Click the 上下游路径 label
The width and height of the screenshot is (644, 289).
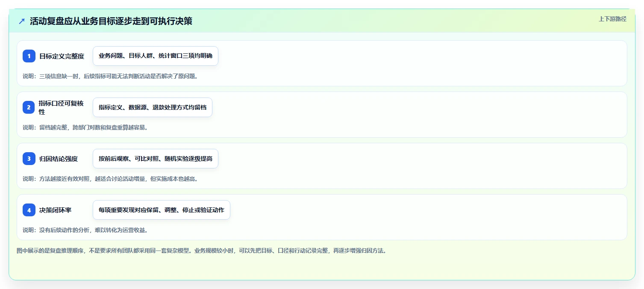[612, 19]
